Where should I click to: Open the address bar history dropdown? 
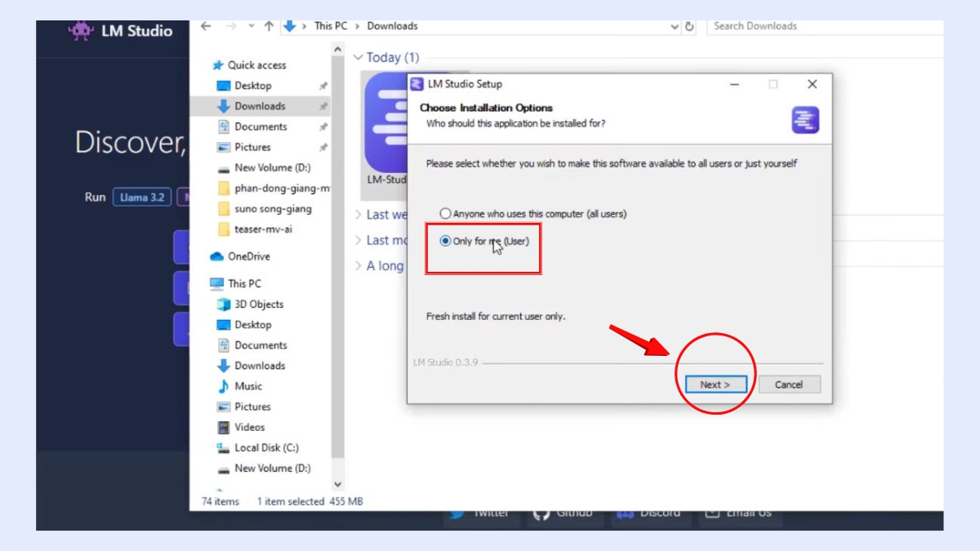coord(675,26)
